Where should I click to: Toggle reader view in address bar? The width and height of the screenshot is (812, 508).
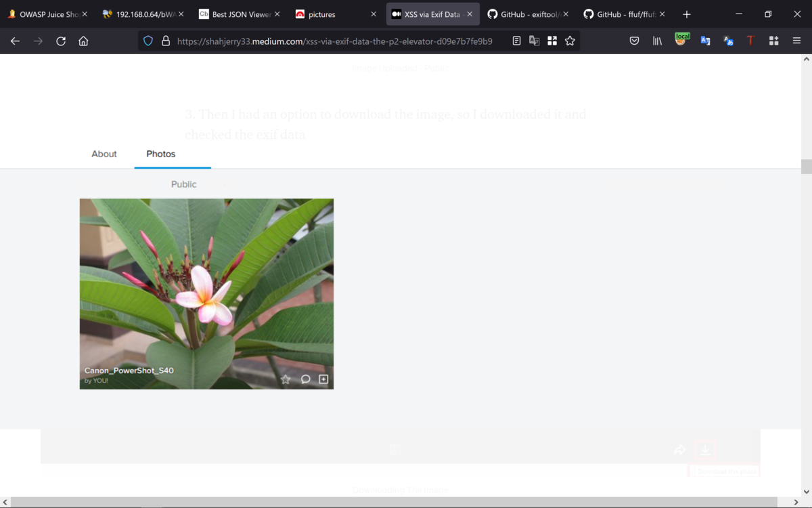[516, 41]
